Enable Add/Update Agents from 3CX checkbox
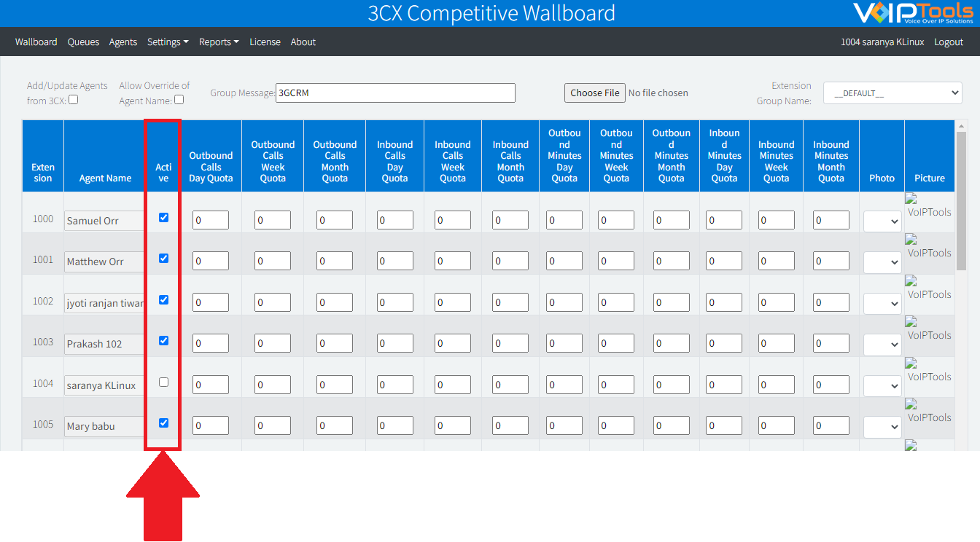980x542 pixels. click(x=73, y=100)
